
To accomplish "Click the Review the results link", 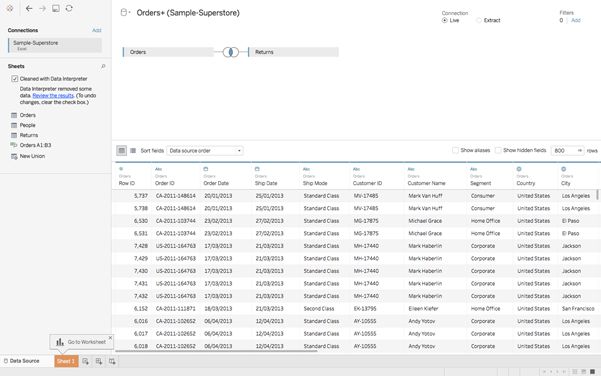I will tap(53, 95).
